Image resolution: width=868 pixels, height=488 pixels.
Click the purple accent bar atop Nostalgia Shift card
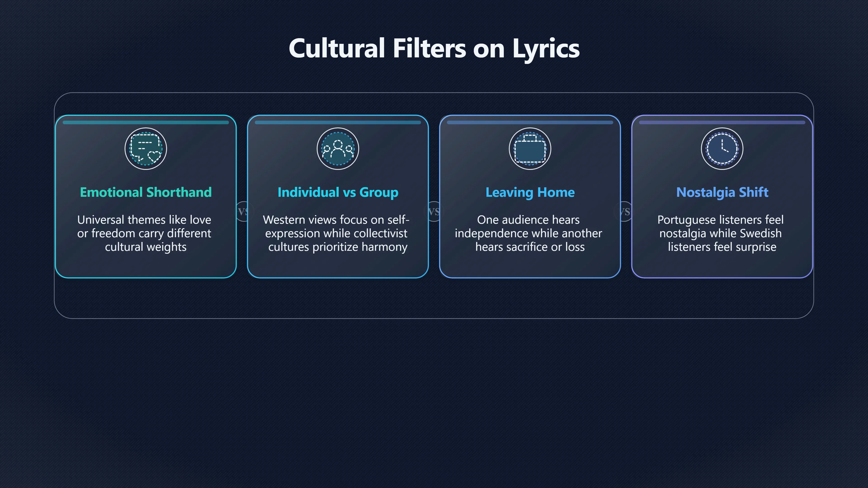722,122
